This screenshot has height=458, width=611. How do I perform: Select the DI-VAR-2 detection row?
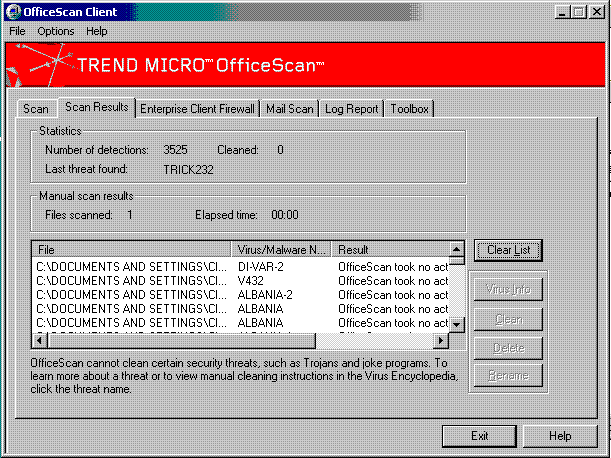pos(241,267)
